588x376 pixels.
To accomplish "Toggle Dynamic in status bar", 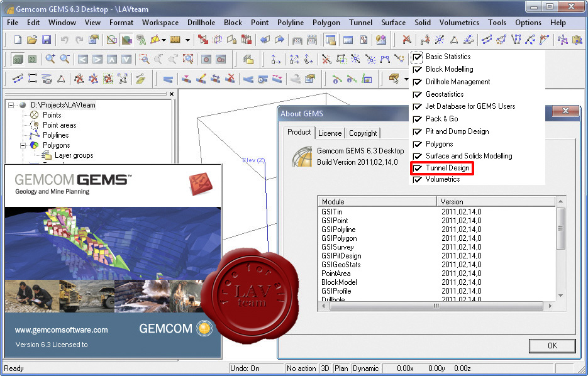I will [x=365, y=368].
